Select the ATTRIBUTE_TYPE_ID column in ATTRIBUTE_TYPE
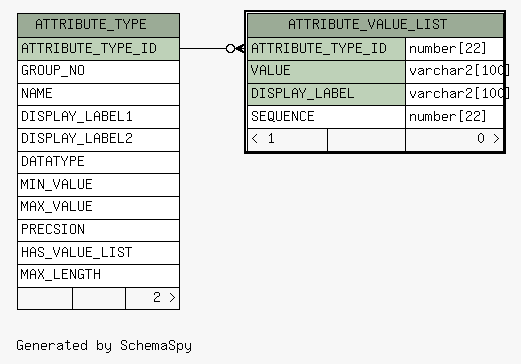This screenshot has width=521, height=364. (x=98, y=49)
